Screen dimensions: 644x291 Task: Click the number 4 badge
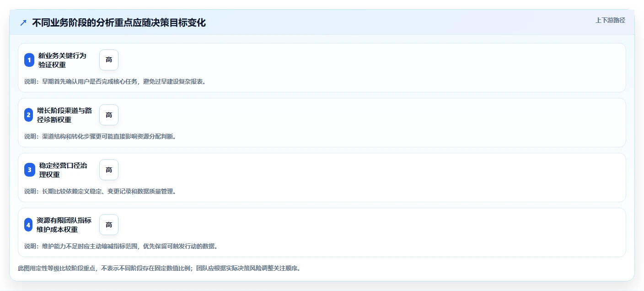tap(28, 225)
